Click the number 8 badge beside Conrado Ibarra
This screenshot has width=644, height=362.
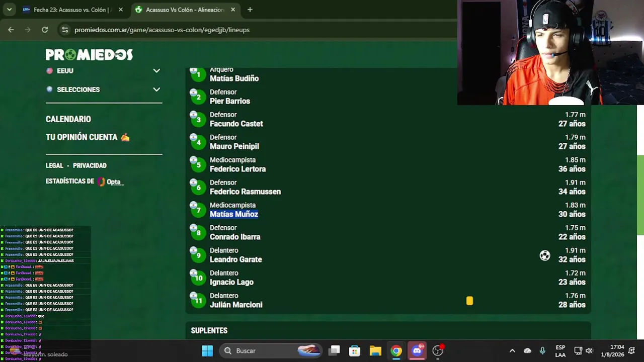pos(198,233)
